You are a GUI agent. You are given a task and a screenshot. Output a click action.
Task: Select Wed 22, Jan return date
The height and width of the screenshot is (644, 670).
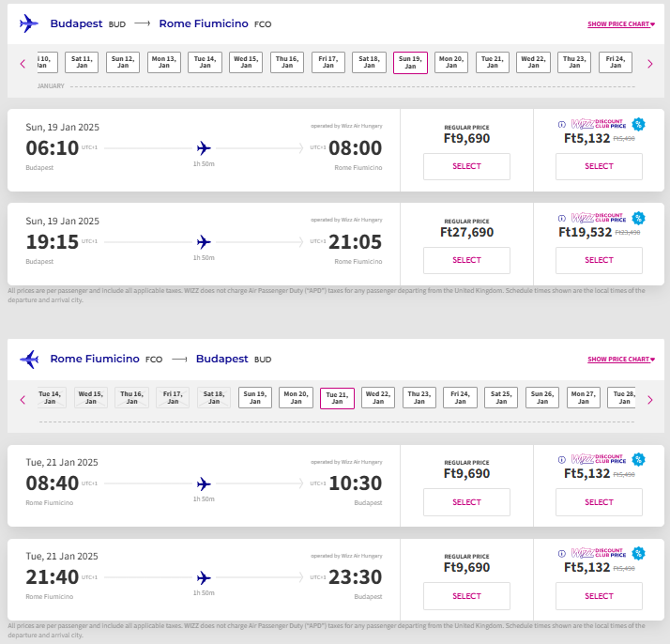pos(378,398)
